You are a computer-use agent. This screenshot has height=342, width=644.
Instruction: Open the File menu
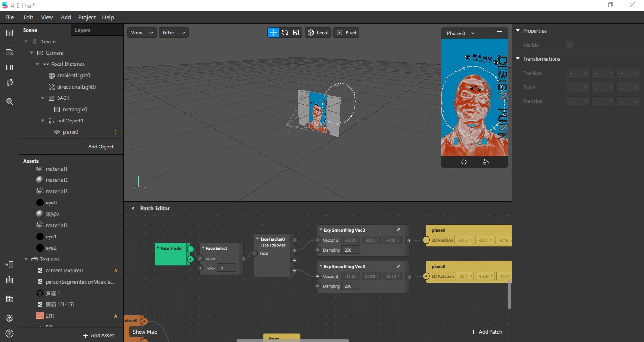pos(9,17)
